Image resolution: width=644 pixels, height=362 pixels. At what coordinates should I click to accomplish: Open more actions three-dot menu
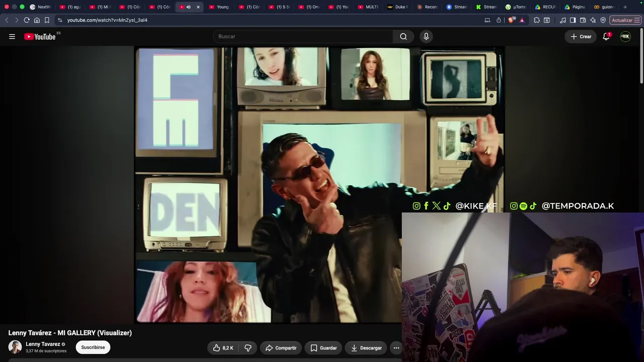(396, 348)
